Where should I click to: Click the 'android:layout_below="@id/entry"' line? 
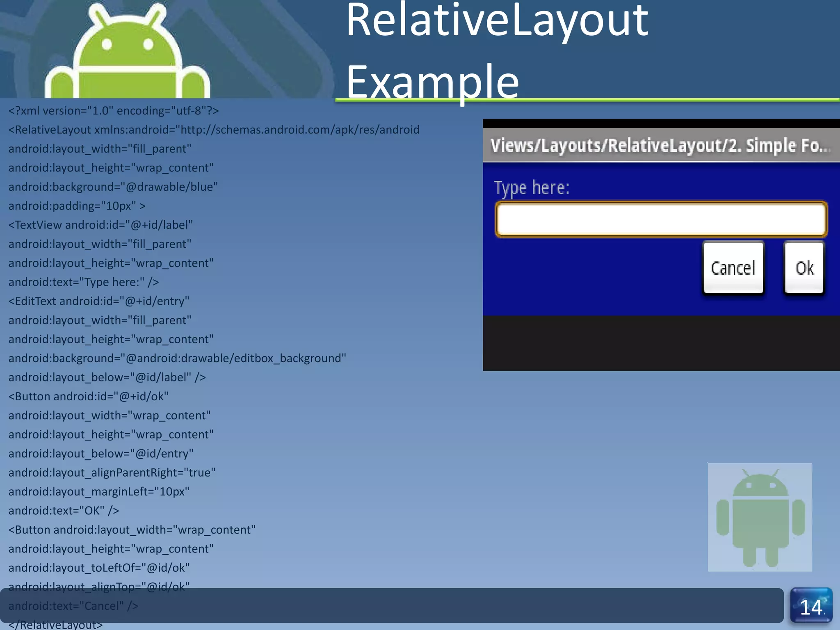click(101, 454)
